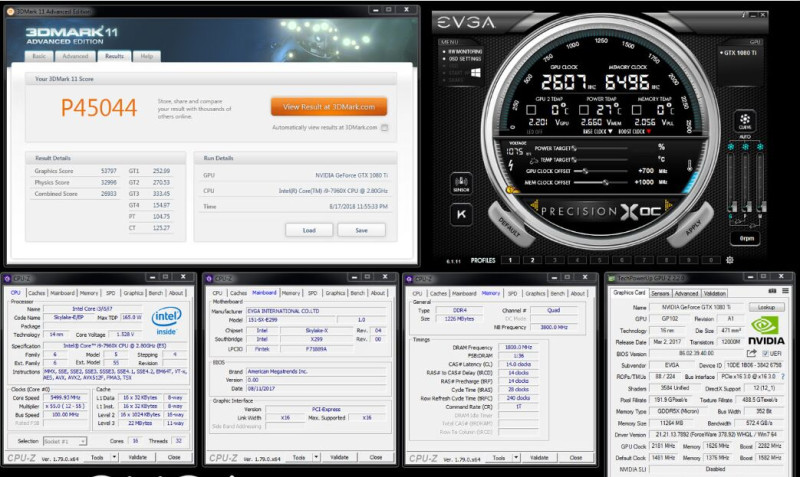The height and width of the screenshot is (477, 800).
Task: Check the GPU 2 Temp checkbox
Action: click(531, 110)
